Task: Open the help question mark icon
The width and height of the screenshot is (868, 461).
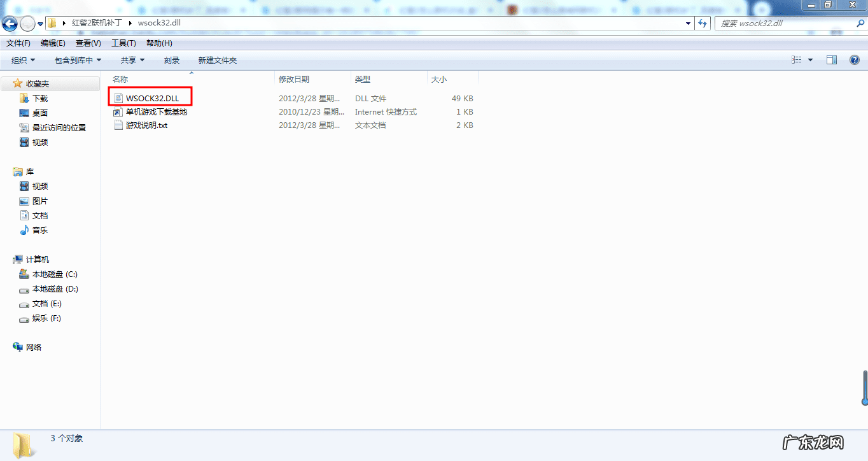Action: click(855, 60)
